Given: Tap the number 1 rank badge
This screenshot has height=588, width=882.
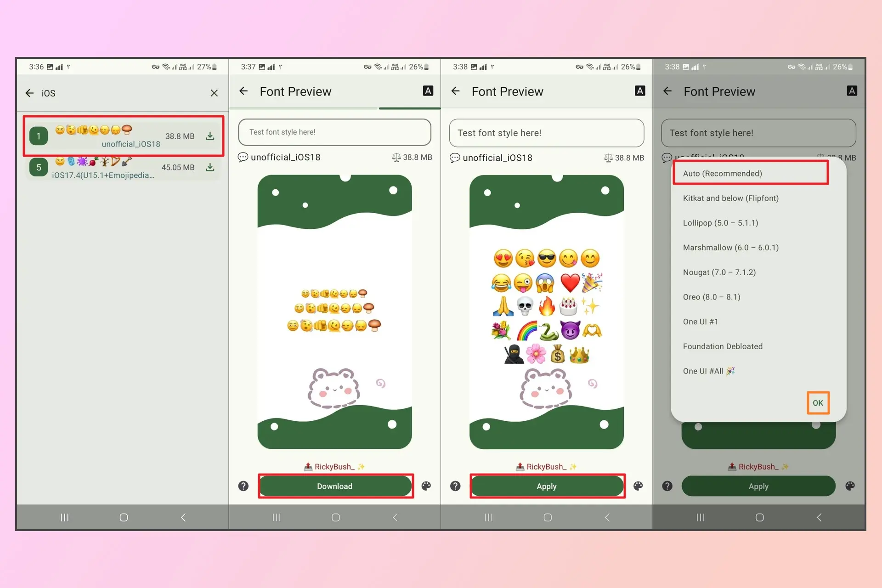Looking at the screenshot, I should 39,136.
